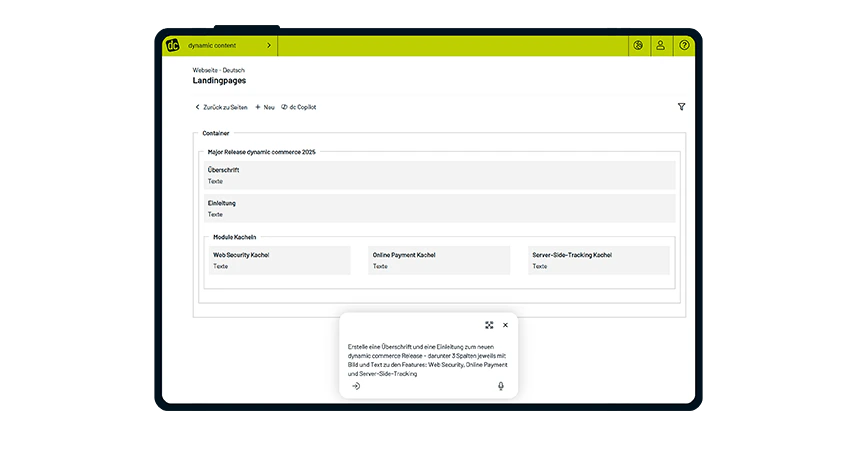The width and height of the screenshot is (858, 450).
Task: Select the Überschrift text block
Action: coord(439,175)
